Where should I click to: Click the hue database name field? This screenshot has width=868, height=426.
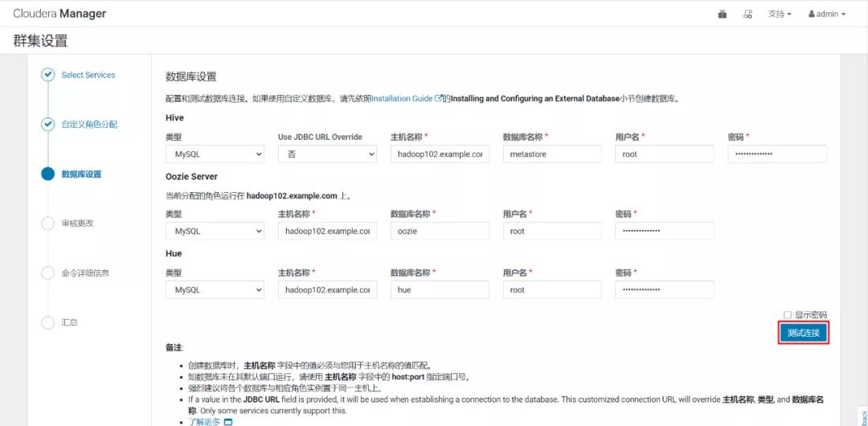[440, 289]
